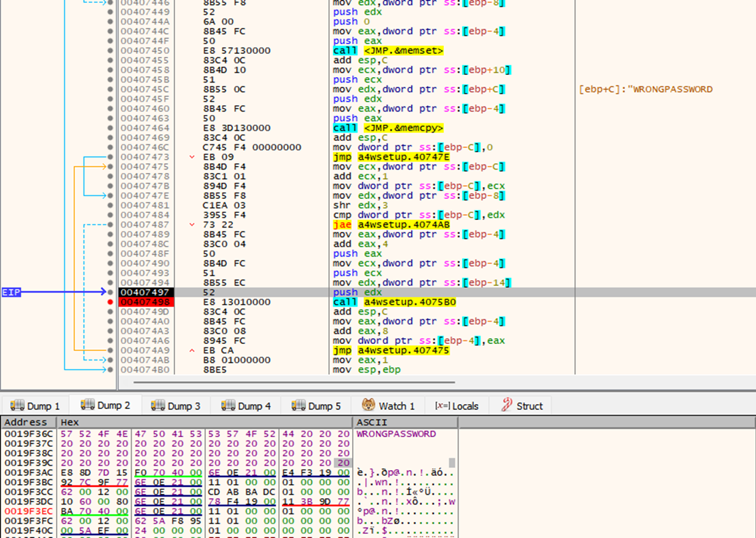Click the Watch 1 dog icon
The image size is (756, 538).
(x=368, y=406)
